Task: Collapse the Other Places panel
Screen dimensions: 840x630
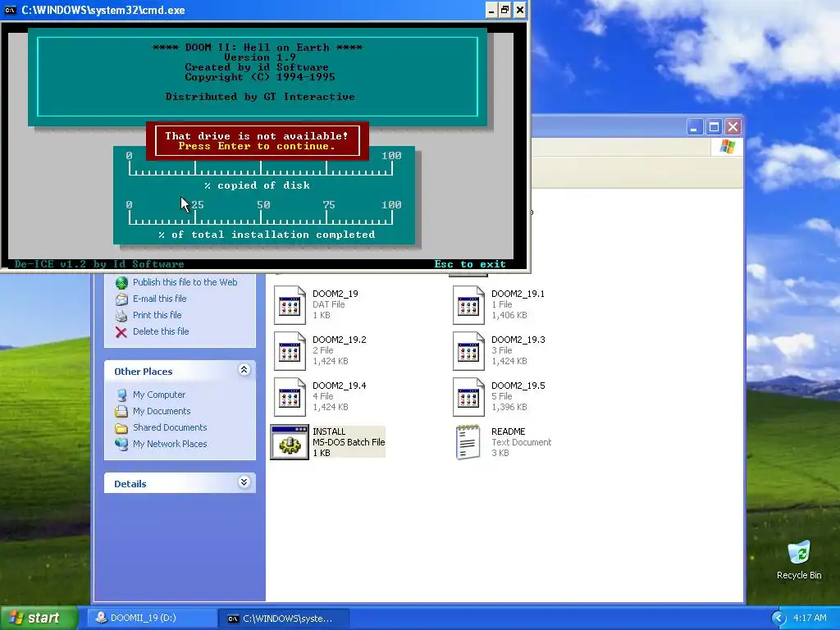Action: (244, 370)
